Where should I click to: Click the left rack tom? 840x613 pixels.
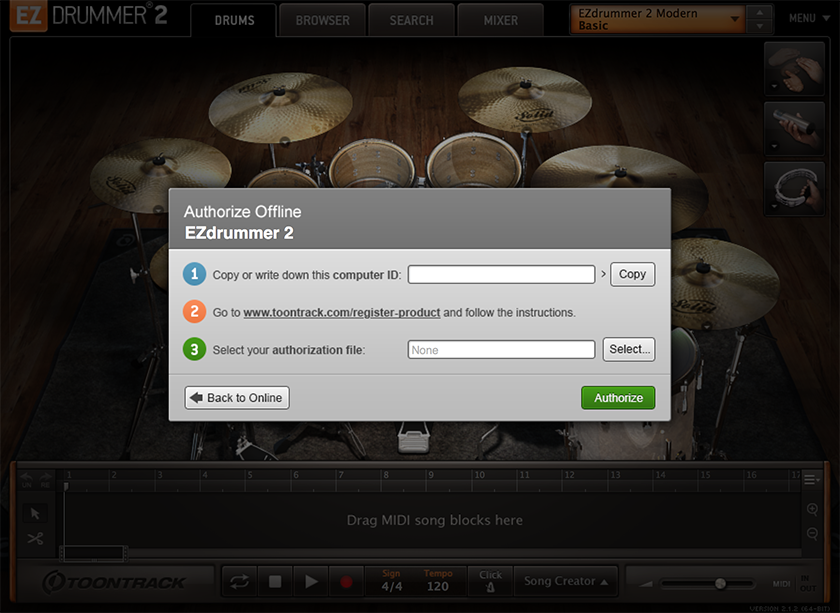(x=371, y=163)
